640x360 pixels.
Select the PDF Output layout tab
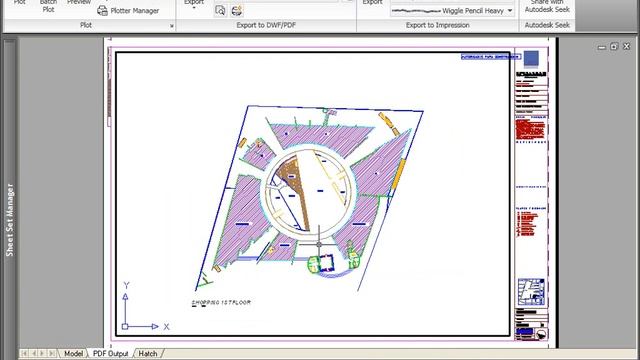click(x=110, y=353)
